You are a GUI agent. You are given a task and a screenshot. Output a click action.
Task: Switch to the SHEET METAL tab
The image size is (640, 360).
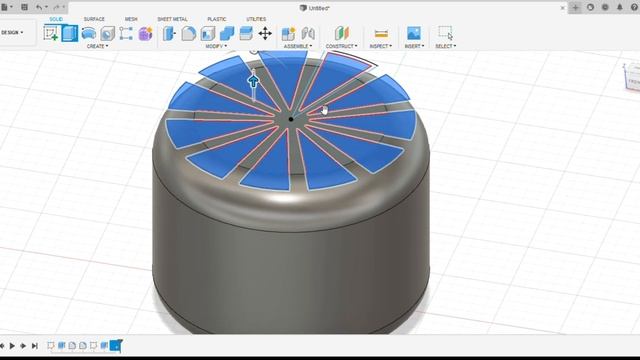pyautogui.click(x=172, y=19)
